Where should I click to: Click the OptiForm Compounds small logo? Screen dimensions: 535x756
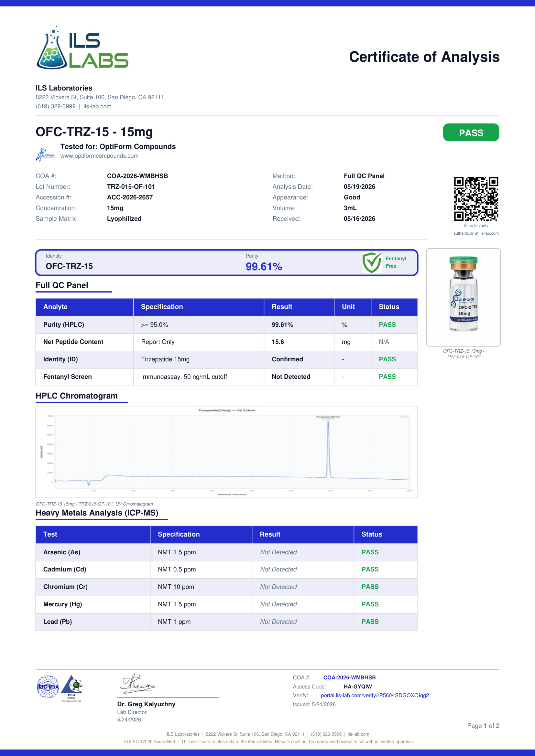click(46, 154)
